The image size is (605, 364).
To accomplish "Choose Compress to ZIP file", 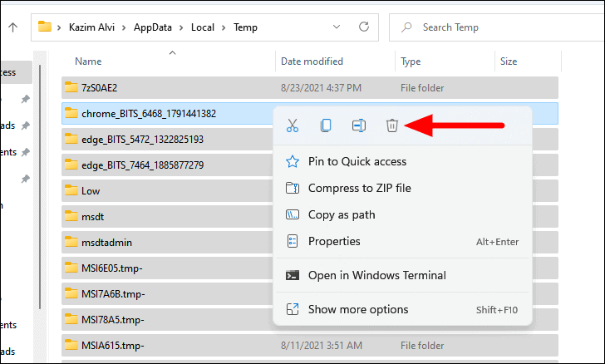I will pyautogui.click(x=402, y=188).
